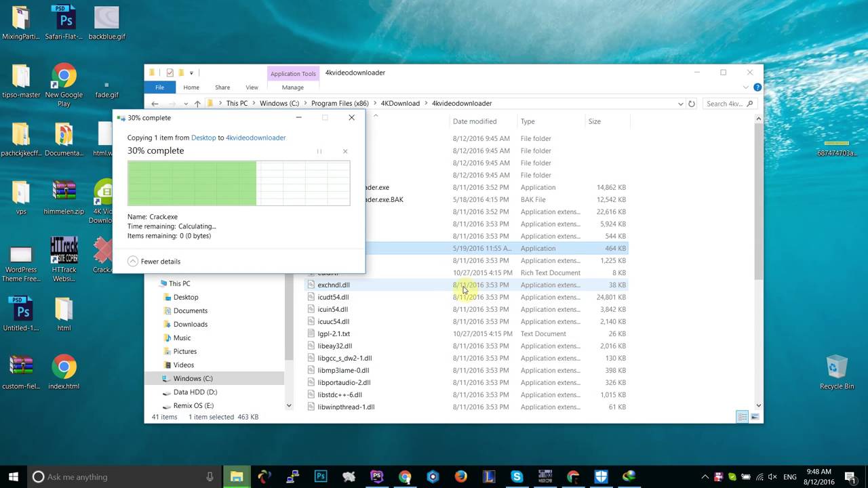Open the address bar history dropdown
Screen dimensions: 868x488
(680, 104)
